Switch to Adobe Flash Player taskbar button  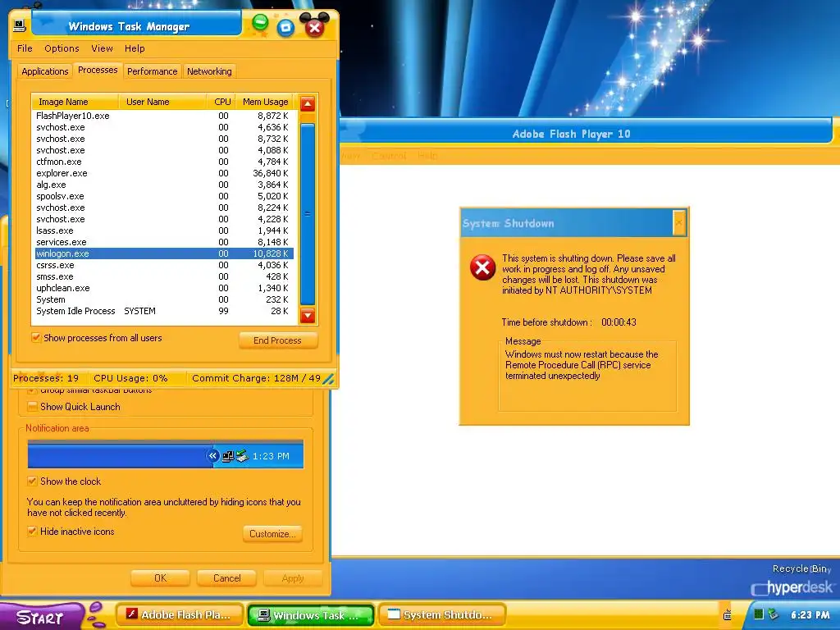pos(180,615)
